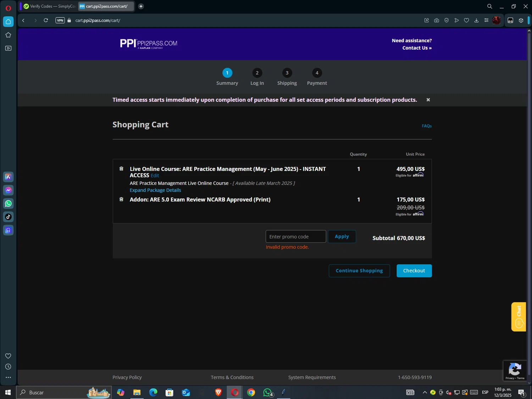Open Opera sidebar home icon
Viewport: 532px width, 399px height.
tap(8, 22)
